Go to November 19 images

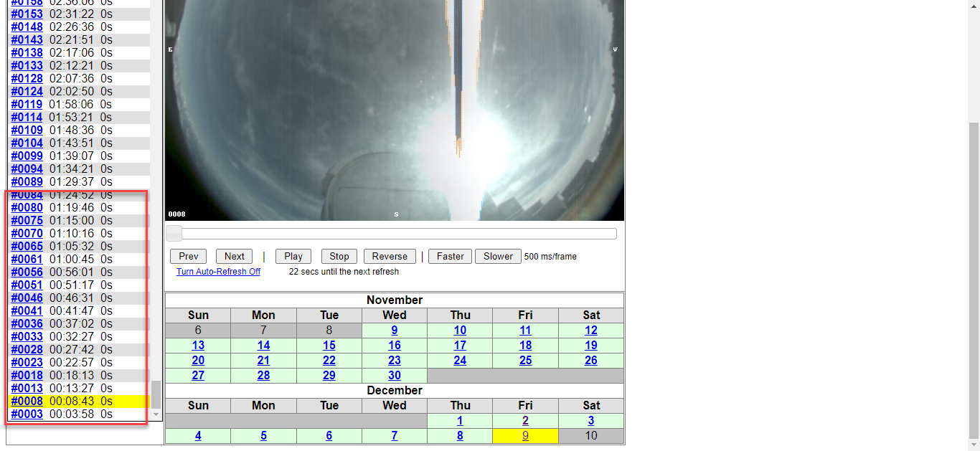coord(591,345)
